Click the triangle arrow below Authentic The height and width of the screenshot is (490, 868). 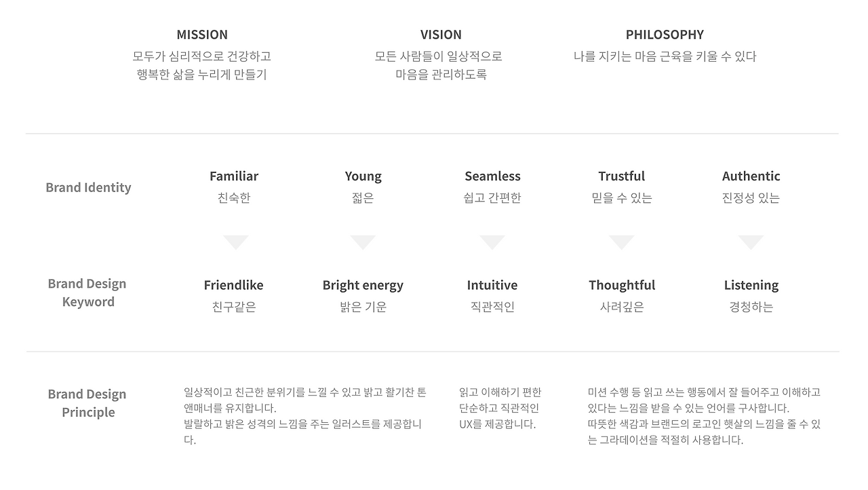click(751, 242)
